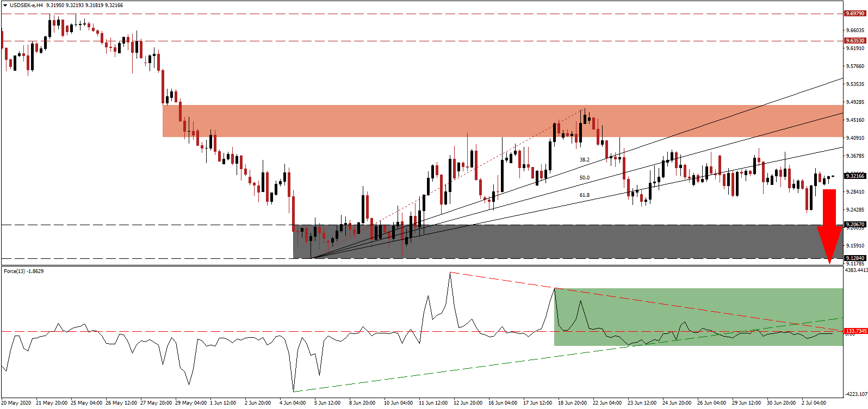This screenshot has height=409, width=868.
Task: Click the dark grey support zone rectangle
Action: coord(544,241)
